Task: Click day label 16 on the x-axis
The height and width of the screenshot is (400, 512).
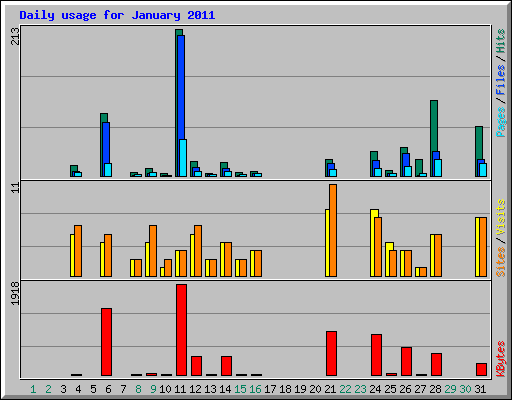Action: coord(255,389)
